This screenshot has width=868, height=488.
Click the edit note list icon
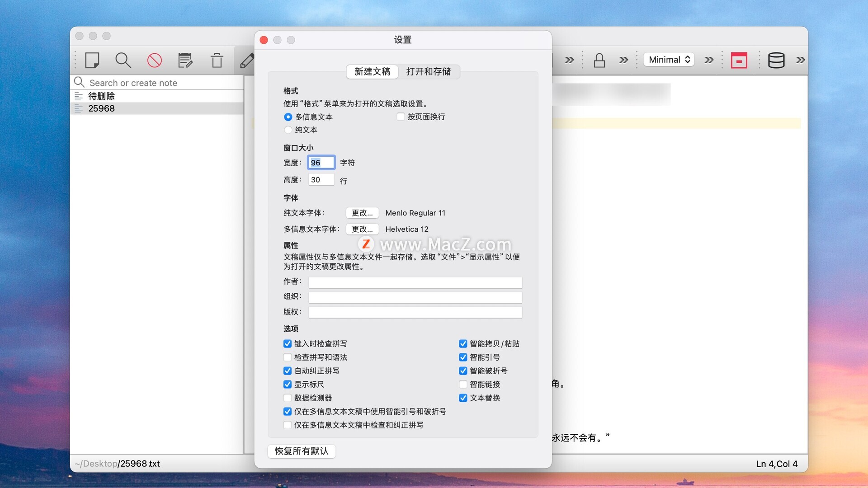pyautogui.click(x=185, y=60)
